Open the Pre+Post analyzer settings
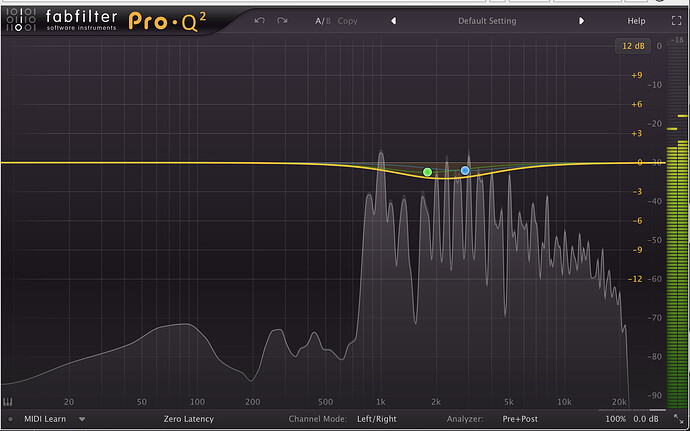690x431 pixels. [520, 419]
